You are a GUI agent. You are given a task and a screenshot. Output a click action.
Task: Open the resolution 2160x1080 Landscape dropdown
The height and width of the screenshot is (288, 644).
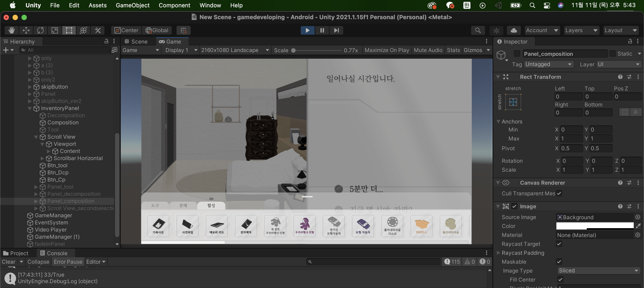coord(235,50)
